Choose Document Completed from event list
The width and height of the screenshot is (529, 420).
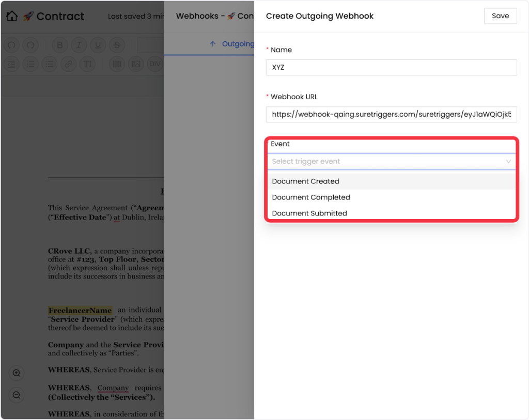[x=311, y=197]
